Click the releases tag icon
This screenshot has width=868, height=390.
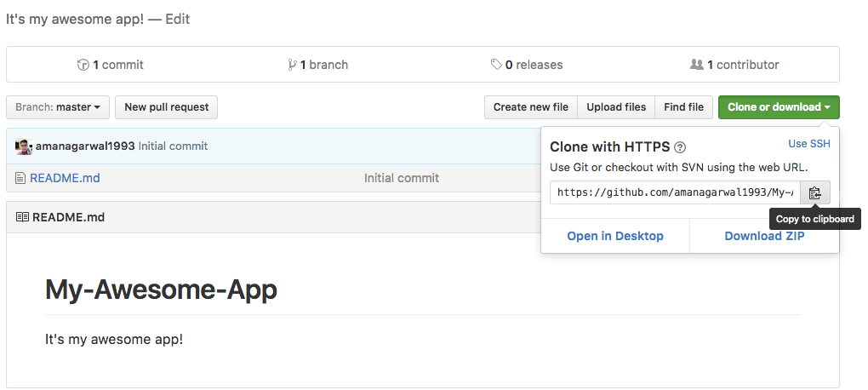[x=496, y=65]
